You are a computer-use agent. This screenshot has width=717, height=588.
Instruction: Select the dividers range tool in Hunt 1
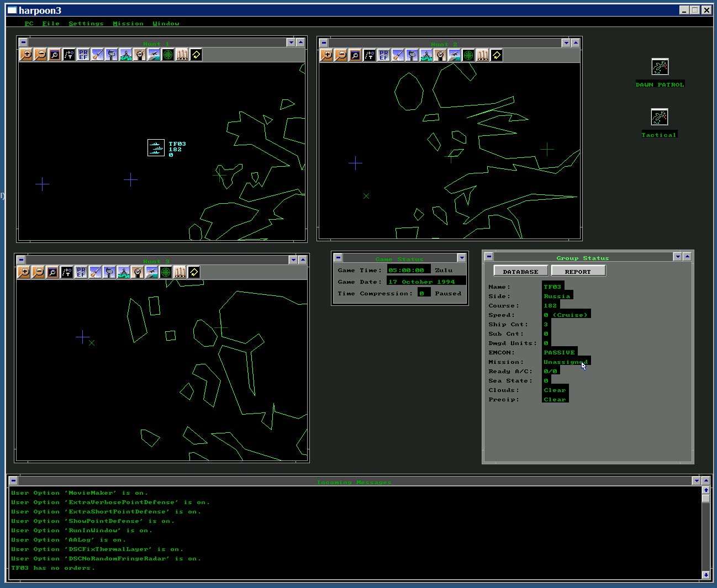125,55
